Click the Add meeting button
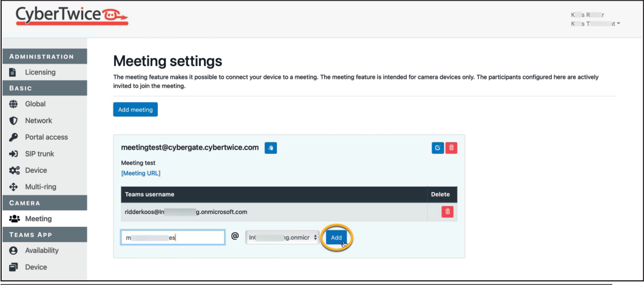The height and width of the screenshot is (285, 644). pyautogui.click(x=135, y=110)
